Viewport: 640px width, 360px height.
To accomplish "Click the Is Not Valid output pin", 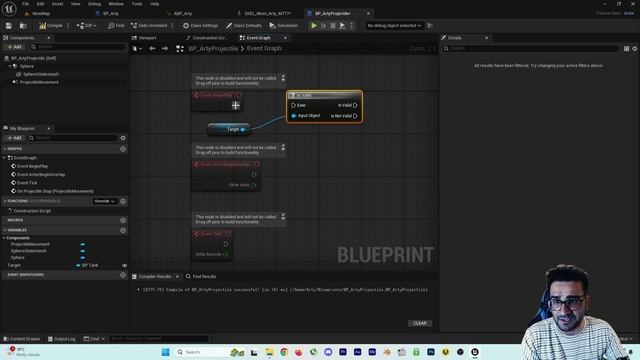I will (356, 116).
